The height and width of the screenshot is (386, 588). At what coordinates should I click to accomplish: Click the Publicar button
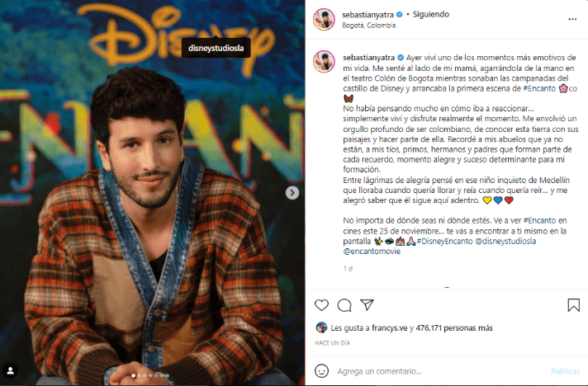[565, 371]
